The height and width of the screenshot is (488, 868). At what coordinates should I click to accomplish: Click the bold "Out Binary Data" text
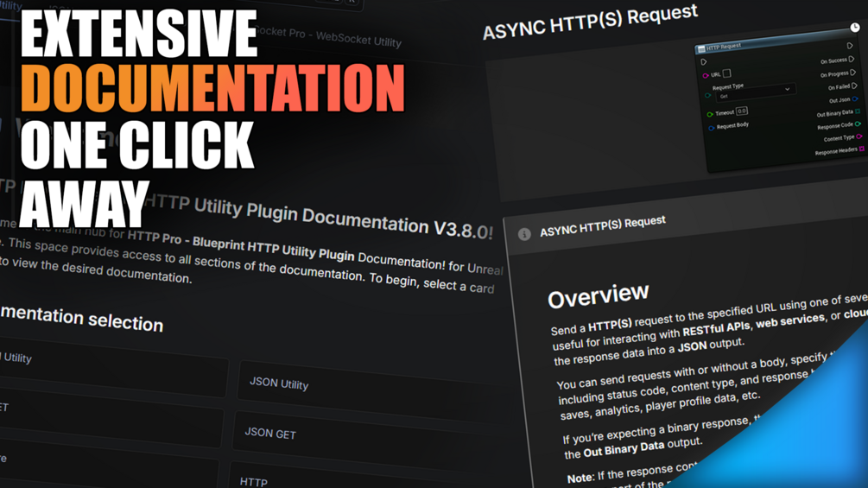tap(624, 449)
